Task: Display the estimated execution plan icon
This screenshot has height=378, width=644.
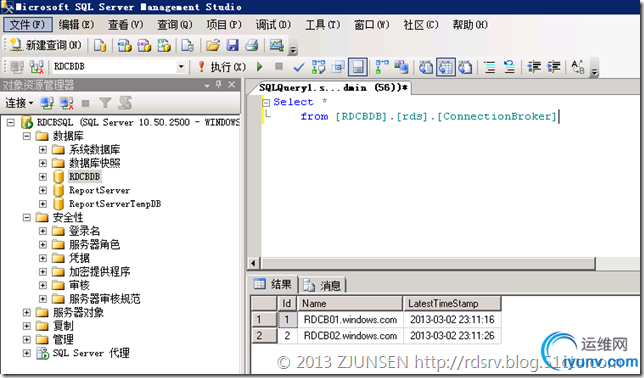Action: pos(319,67)
